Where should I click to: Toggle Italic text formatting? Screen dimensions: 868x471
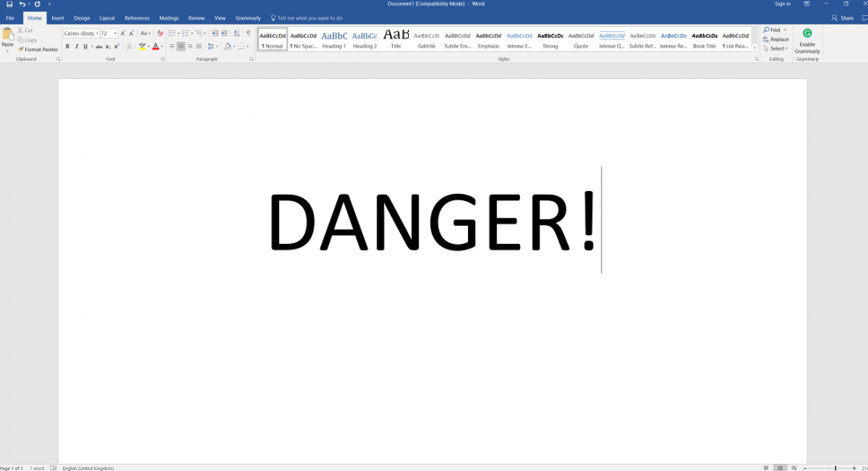[77, 47]
